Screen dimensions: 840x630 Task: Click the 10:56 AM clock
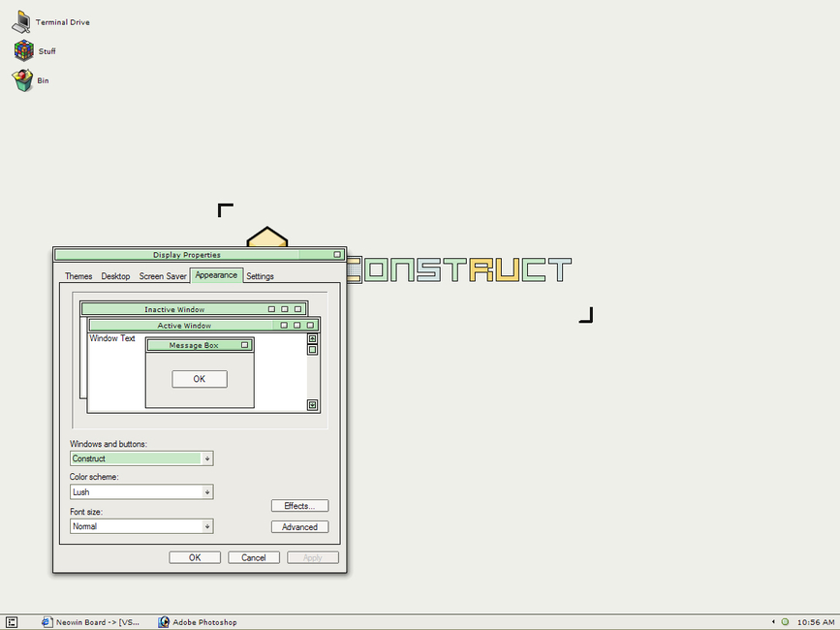click(816, 622)
